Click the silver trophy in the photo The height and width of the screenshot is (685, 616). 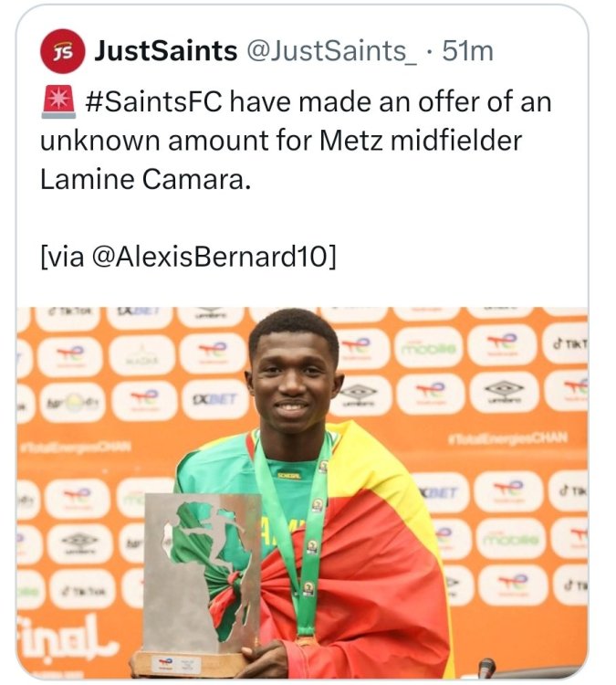(203, 571)
